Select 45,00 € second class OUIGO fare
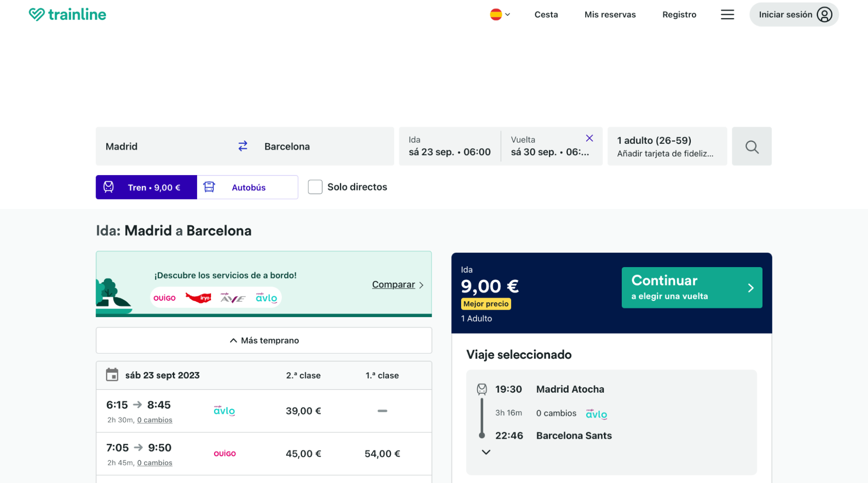The image size is (868, 483). (x=303, y=454)
